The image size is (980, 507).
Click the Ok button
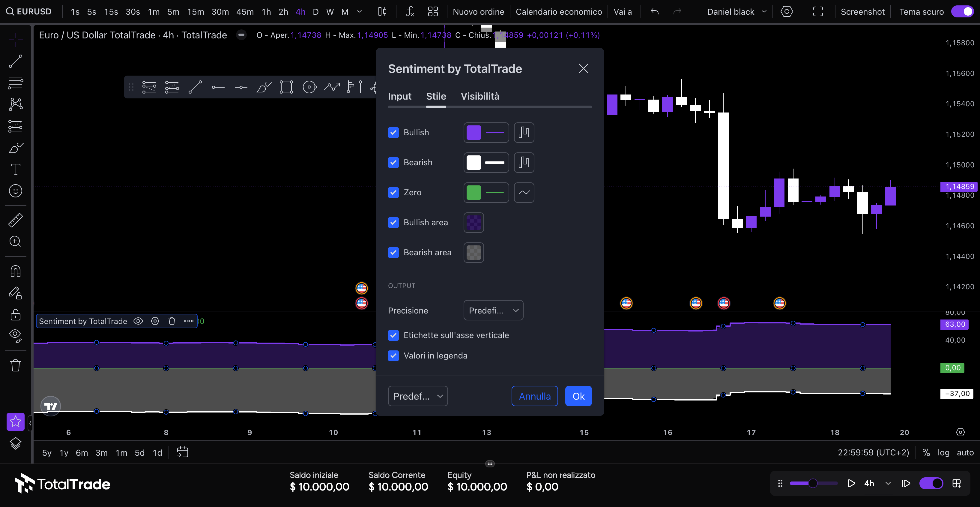click(x=578, y=396)
